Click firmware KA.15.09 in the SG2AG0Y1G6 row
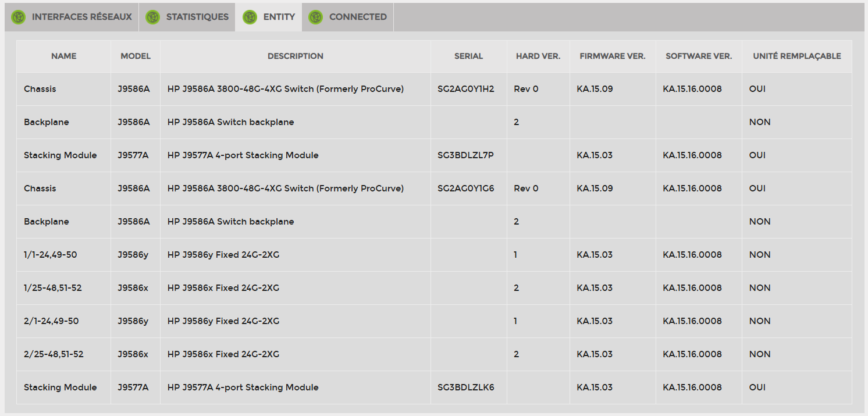This screenshot has width=868, height=416. pos(595,189)
